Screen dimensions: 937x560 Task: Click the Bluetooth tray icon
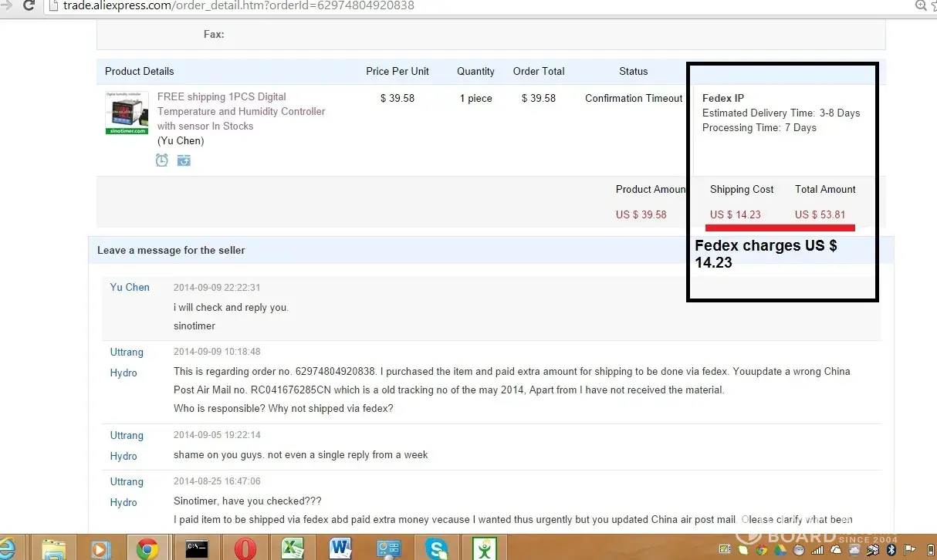pos(891,550)
